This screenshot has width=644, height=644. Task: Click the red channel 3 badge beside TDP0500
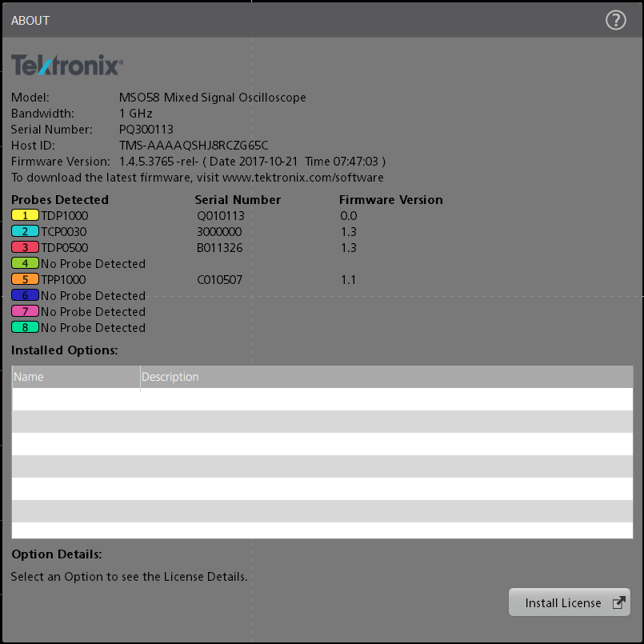23,247
